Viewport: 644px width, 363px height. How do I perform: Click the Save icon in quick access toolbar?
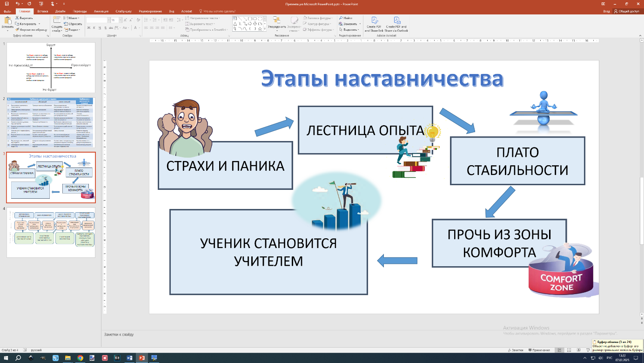coord(6,4)
